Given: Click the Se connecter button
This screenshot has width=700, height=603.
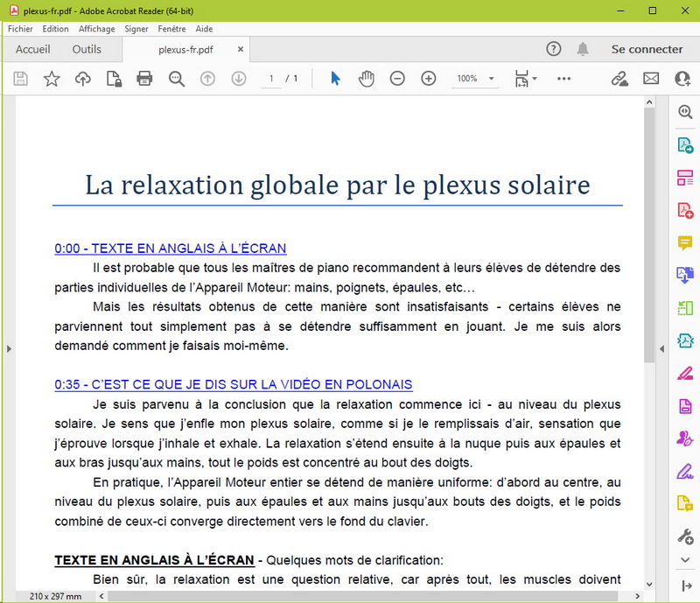Looking at the screenshot, I should (x=647, y=49).
